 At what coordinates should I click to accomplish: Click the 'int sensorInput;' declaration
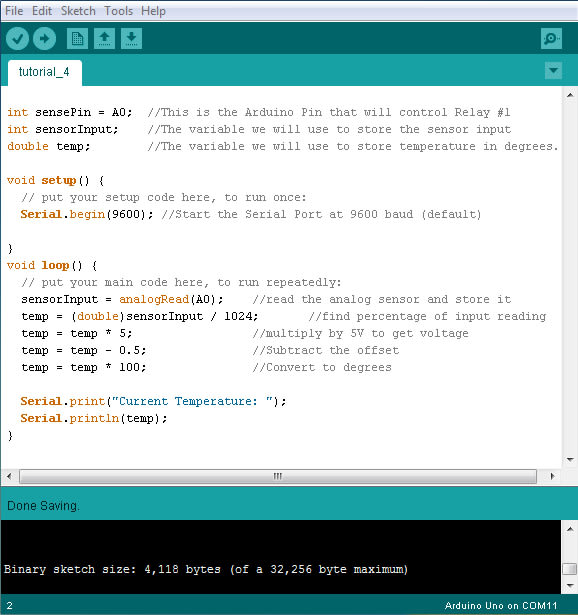(63, 129)
